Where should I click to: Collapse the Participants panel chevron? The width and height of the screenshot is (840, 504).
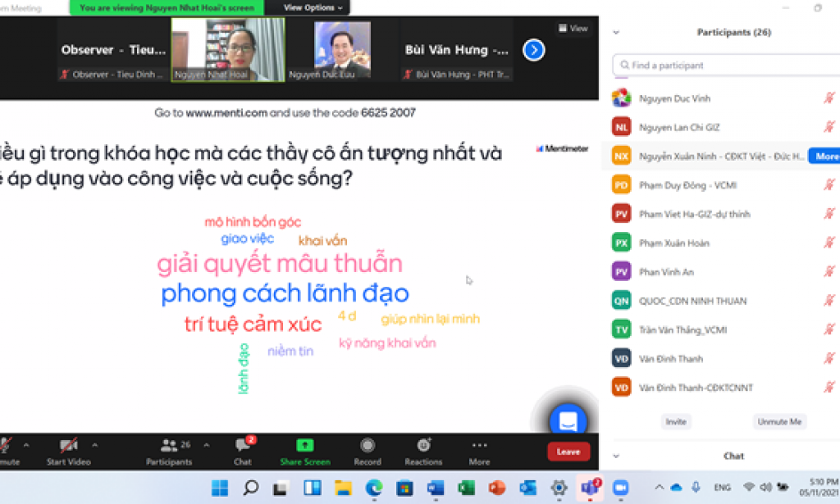click(x=616, y=33)
